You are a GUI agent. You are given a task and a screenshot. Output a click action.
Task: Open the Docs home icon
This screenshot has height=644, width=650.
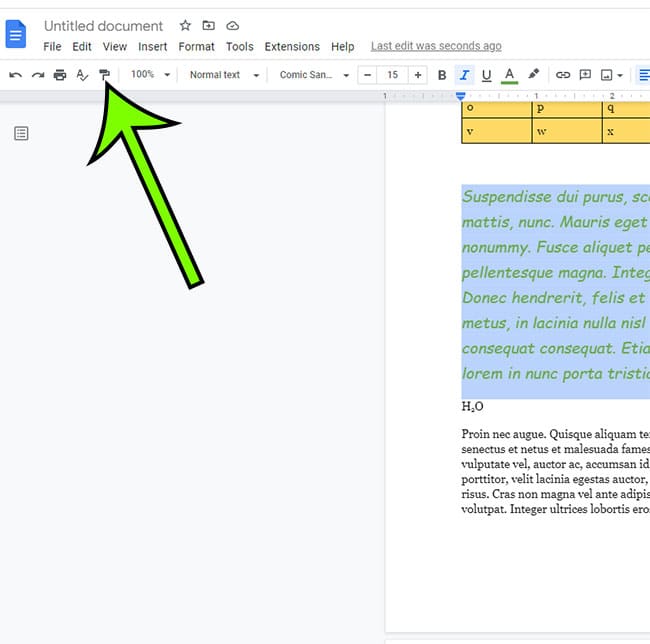16,34
